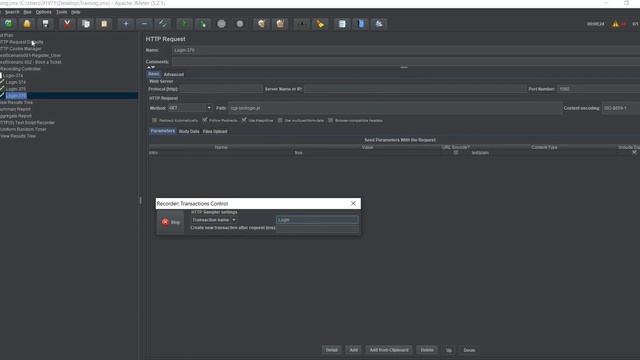Toggle URL Encode checkbox in parameter row
Viewport: 640px width, 360px height.
coord(456,153)
